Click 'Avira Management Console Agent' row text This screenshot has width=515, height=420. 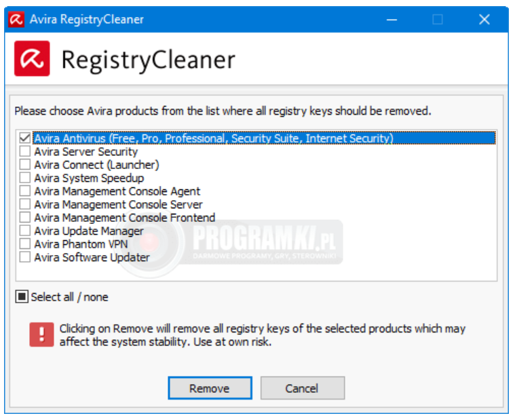click(117, 191)
